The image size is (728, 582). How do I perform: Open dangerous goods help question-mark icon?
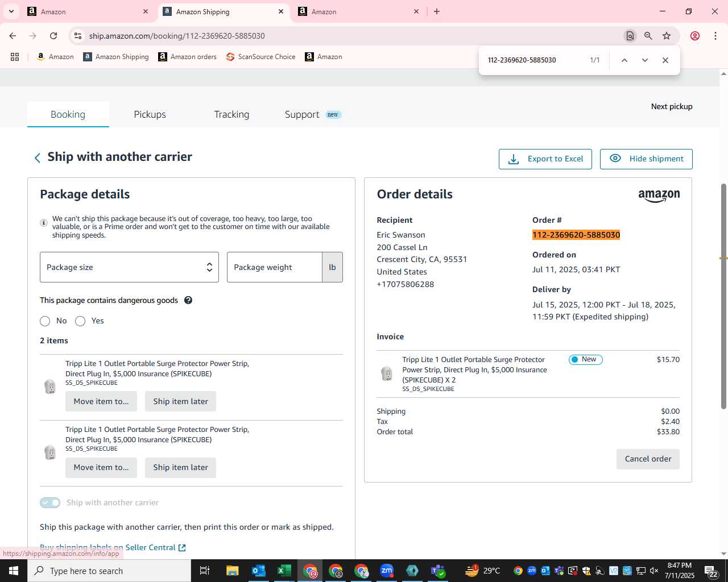pyautogui.click(x=188, y=300)
